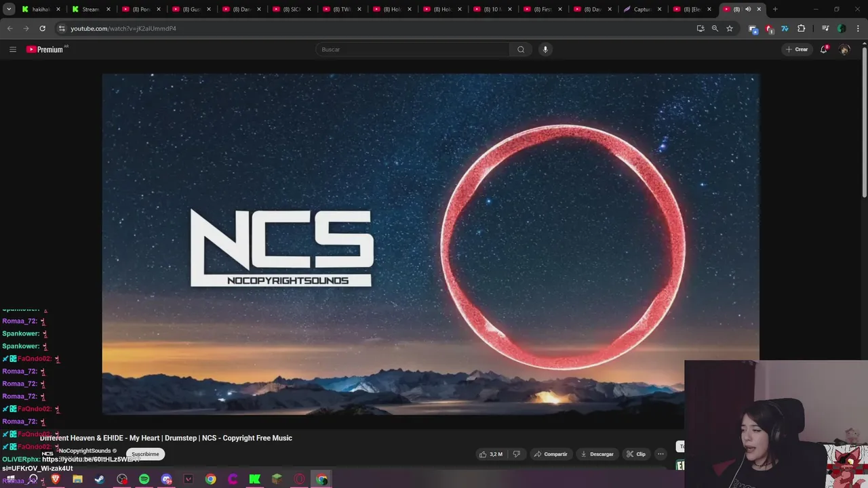The width and height of the screenshot is (868, 488).
Task: Click the Compartir share button
Action: pos(550,454)
